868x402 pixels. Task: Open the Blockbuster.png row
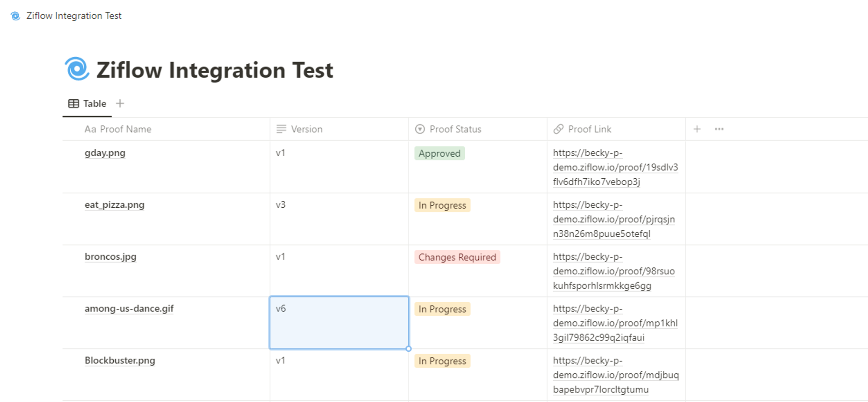point(120,361)
